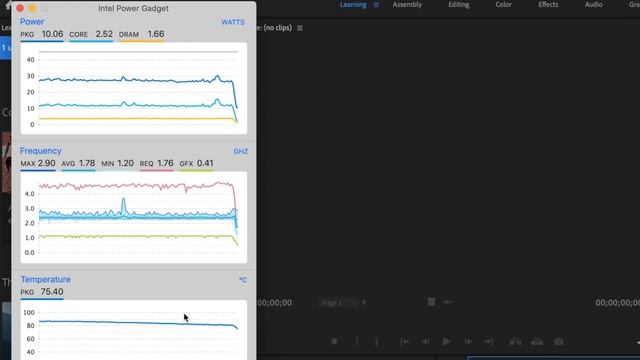Click the Export Frame camera icon
The width and height of the screenshot is (640, 360).
559,341
